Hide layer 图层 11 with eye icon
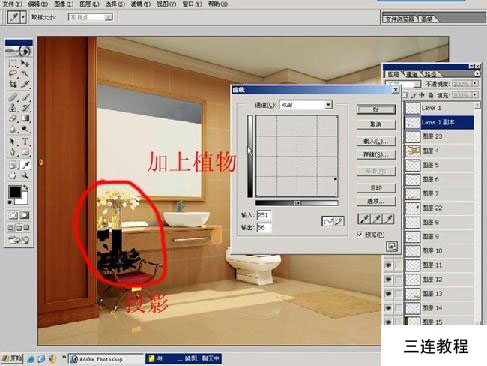Viewport: 487px width, 366px height. pyautogui.click(x=388, y=265)
